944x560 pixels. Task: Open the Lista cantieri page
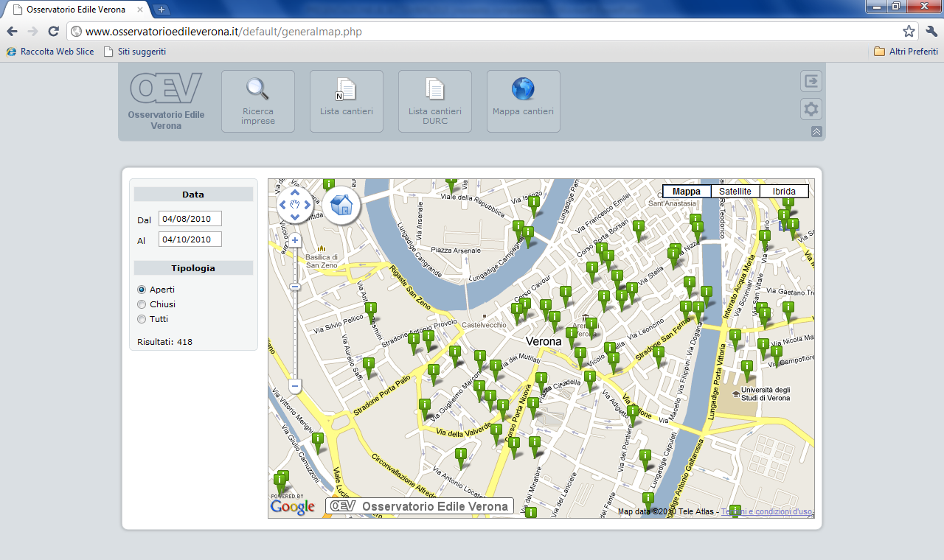(347, 102)
